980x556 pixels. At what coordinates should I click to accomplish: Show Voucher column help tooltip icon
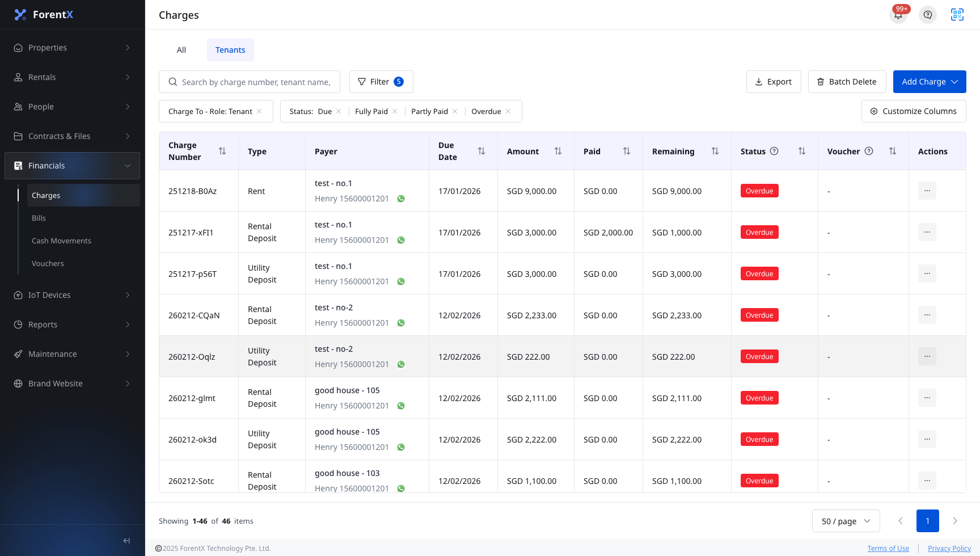pyautogui.click(x=869, y=151)
